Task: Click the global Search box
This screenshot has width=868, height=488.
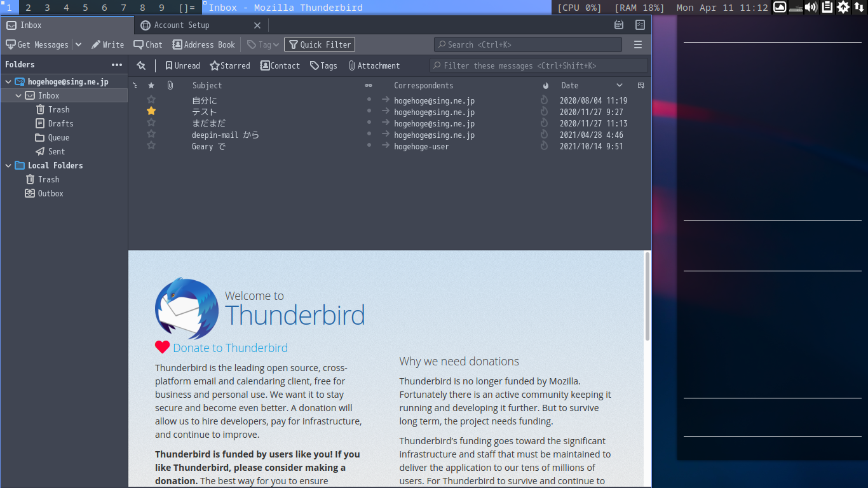Action: pyautogui.click(x=528, y=44)
